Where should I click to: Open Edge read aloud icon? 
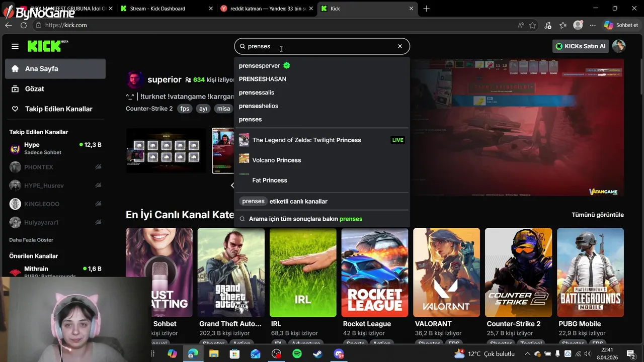(521, 25)
